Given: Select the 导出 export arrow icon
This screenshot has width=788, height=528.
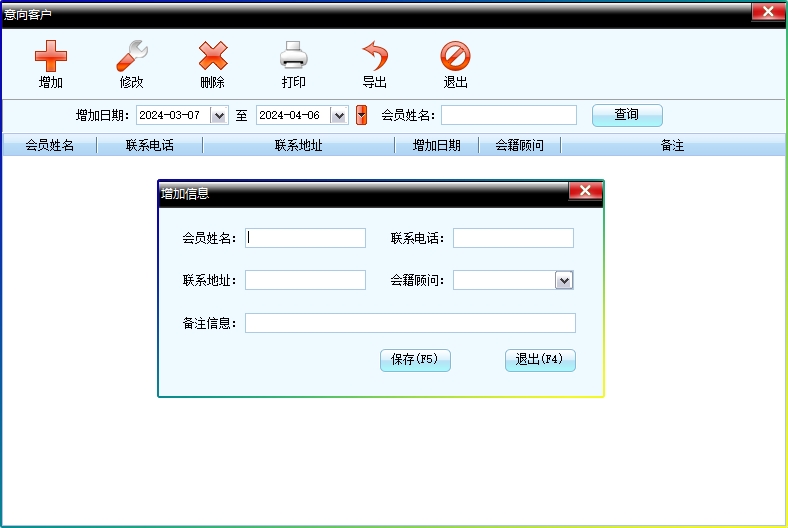Looking at the screenshot, I should [374, 58].
